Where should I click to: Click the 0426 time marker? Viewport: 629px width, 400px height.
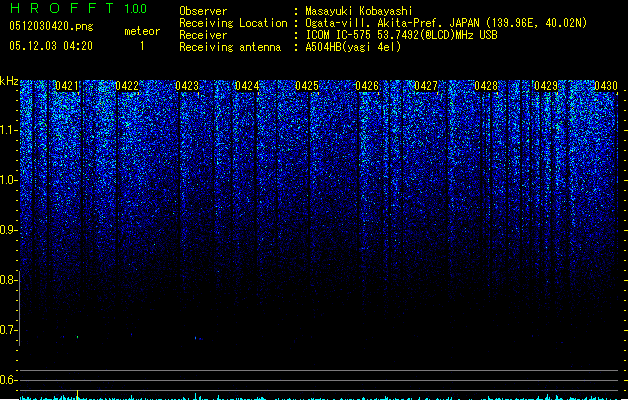tap(367, 86)
